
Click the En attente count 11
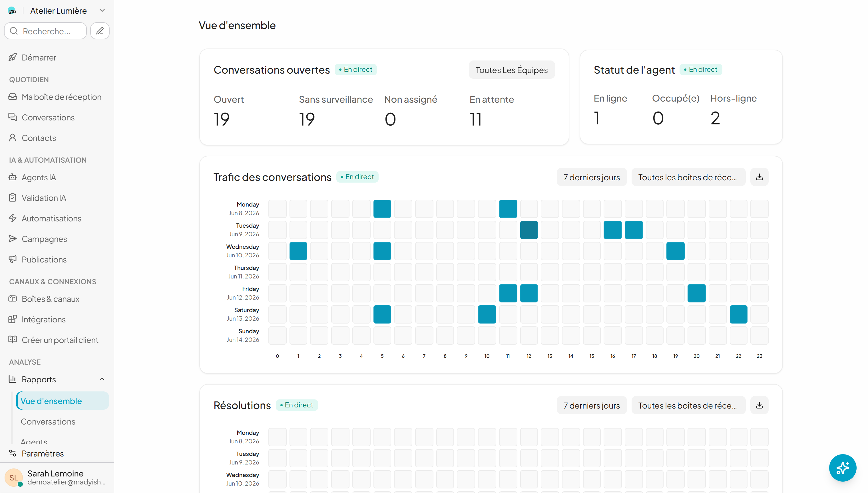[476, 119]
